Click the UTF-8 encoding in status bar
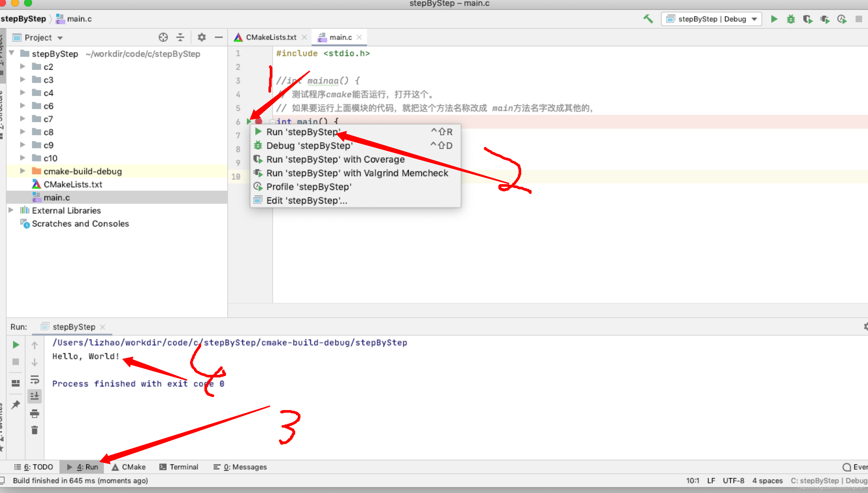The height and width of the screenshot is (493, 868). (x=733, y=481)
